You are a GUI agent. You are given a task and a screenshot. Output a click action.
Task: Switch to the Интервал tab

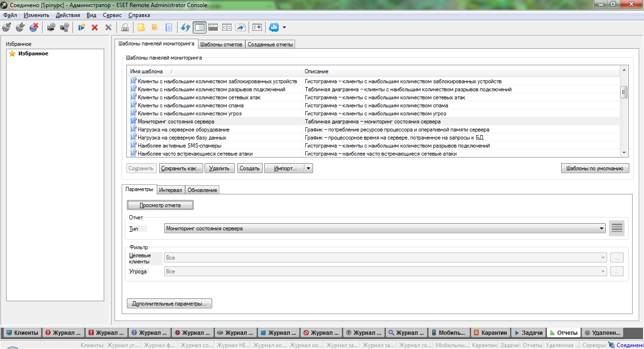click(170, 190)
